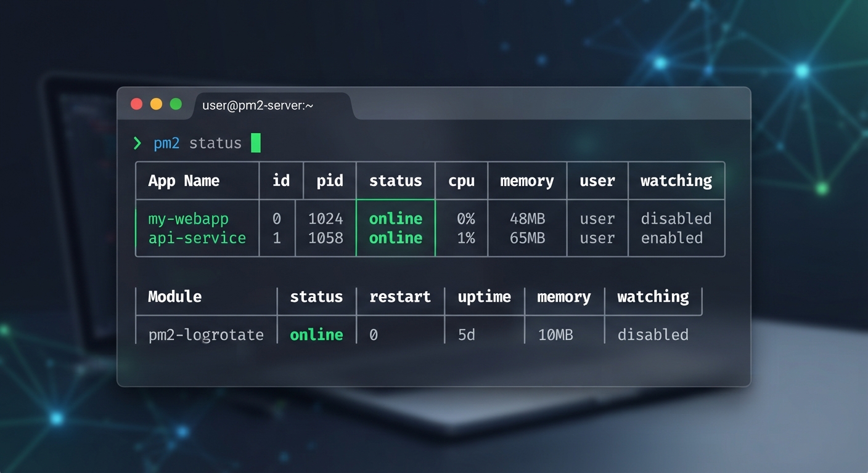Viewport: 868px width, 473px height.
Task: Click the 'App Name' column header
Action: tap(184, 181)
